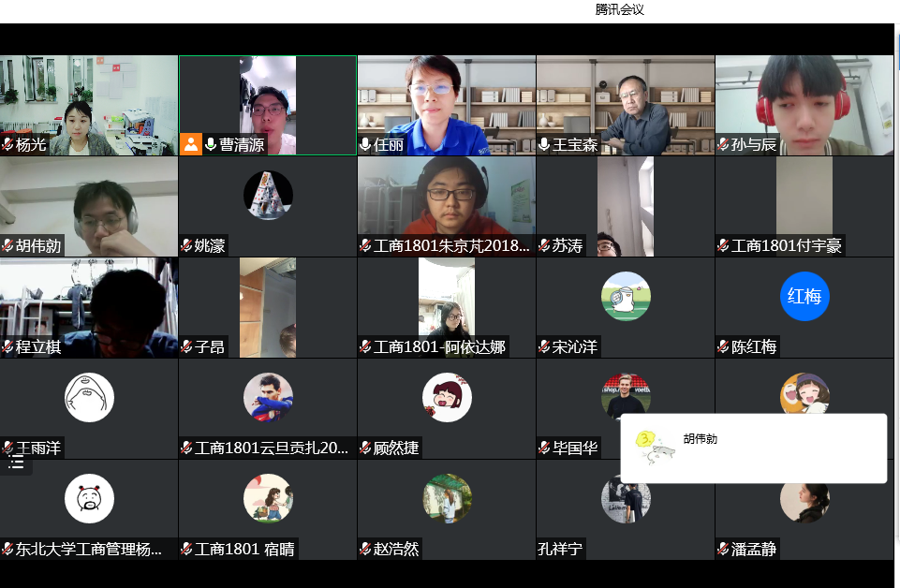Click the orange host badge beside 曹清源
Viewport: 900px width, 588px height.
pyautogui.click(x=191, y=144)
